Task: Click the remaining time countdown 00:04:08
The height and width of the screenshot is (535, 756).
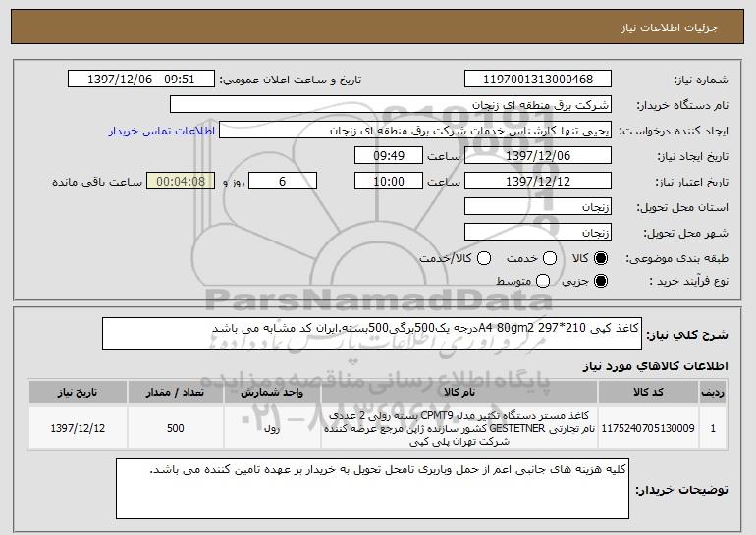Action: [x=181, y=182]
